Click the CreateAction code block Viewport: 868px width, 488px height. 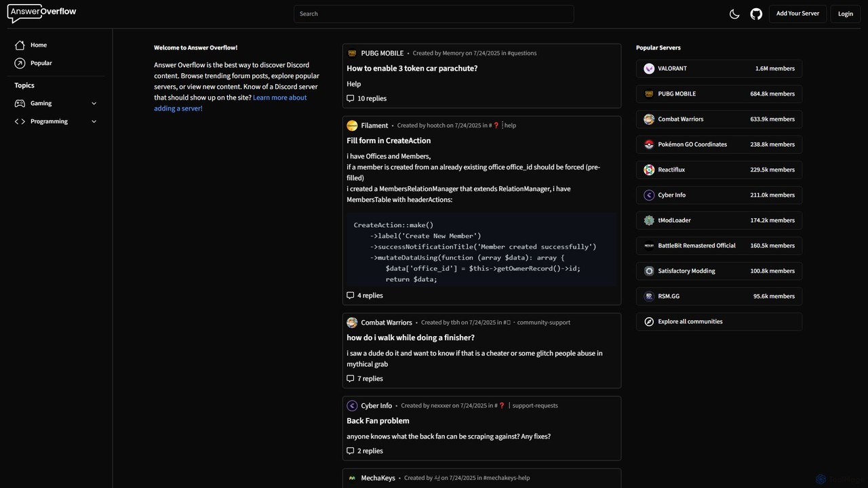(x=481, y=249)
